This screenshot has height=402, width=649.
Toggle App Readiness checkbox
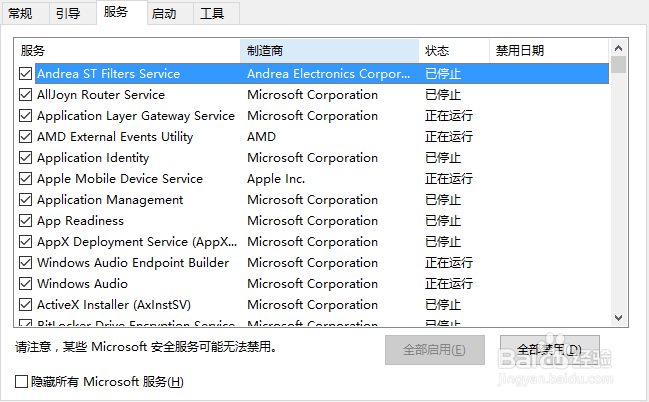25,221
